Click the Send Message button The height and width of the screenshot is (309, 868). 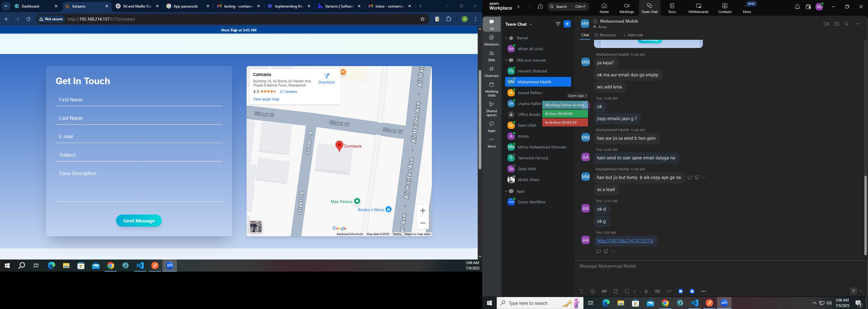point(139,221)
